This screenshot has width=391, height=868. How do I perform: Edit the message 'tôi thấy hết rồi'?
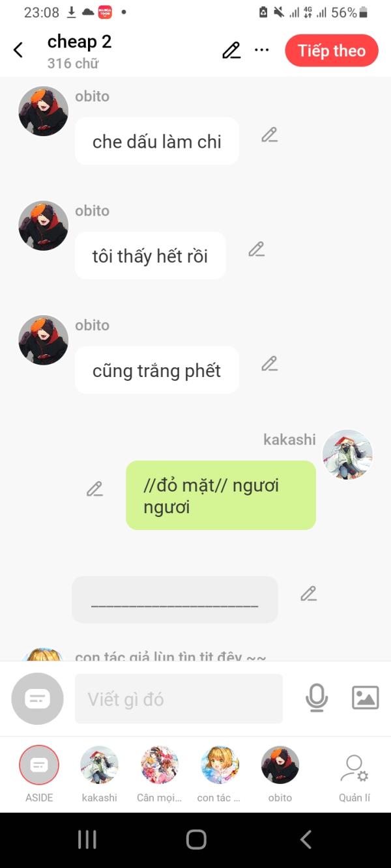click(257, 249)
